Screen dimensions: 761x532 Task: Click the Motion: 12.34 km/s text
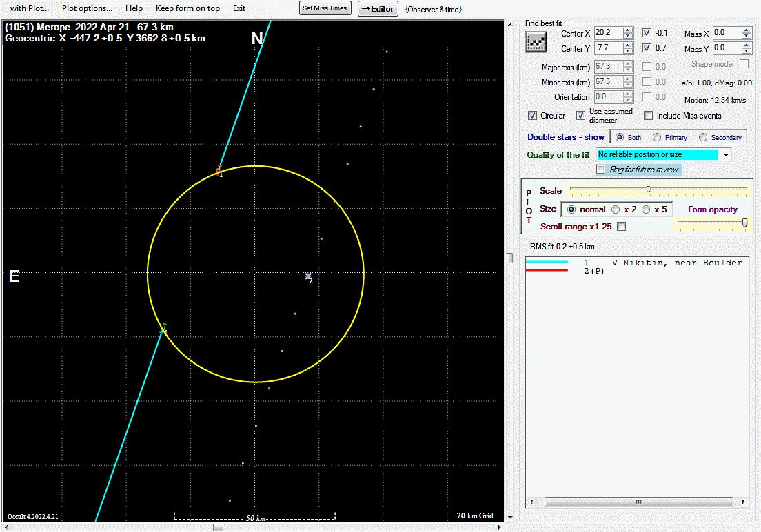point(715,100)
